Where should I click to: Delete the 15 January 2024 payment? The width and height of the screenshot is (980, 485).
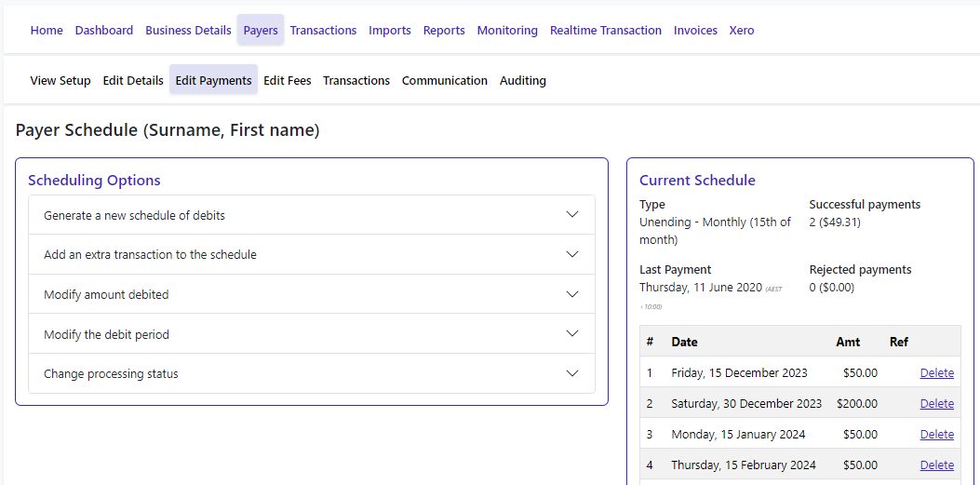(x=936, y=434)
